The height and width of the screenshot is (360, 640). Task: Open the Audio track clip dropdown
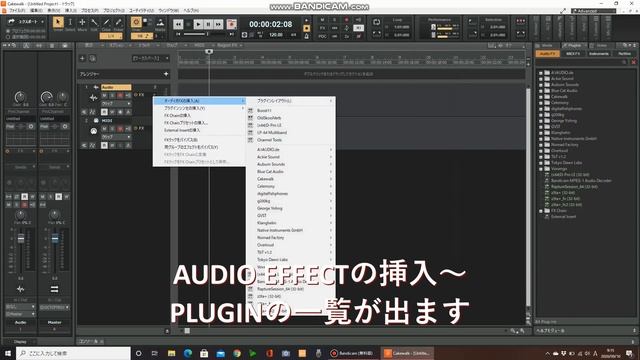pos(116,104)
